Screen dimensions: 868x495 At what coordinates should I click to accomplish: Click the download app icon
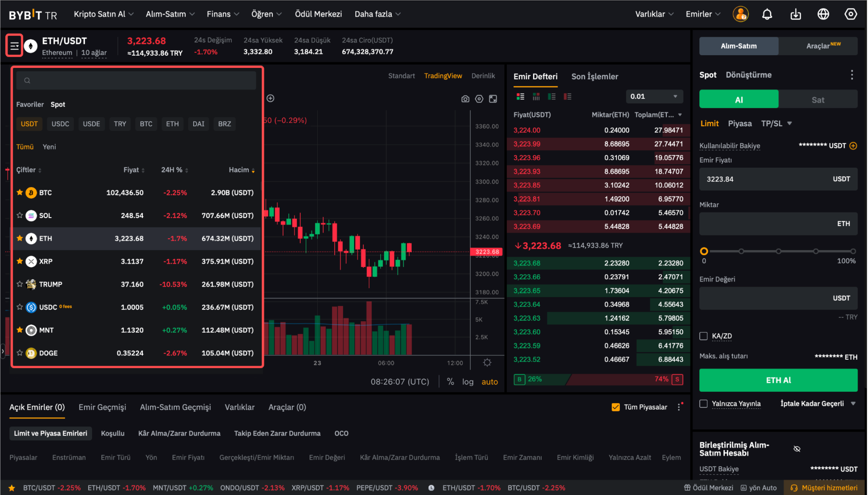point(795,14)
